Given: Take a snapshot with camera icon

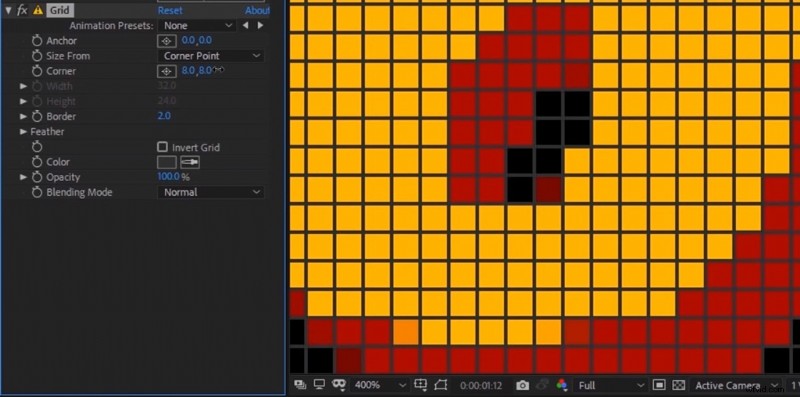Looking at the screenshot, I should pos(522,385).
